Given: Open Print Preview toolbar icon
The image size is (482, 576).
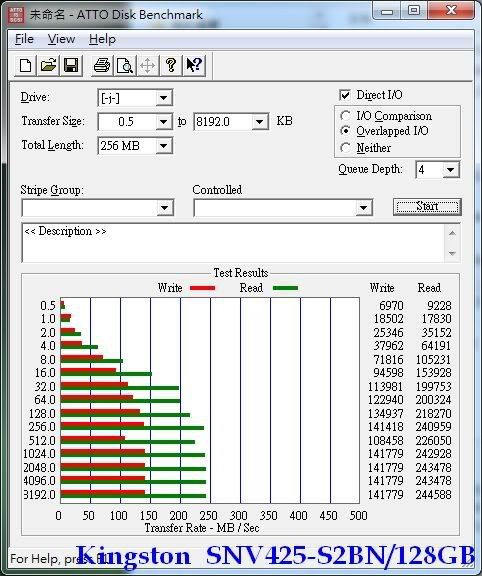Looking at the screenshot, I should (x=125, y=66).
